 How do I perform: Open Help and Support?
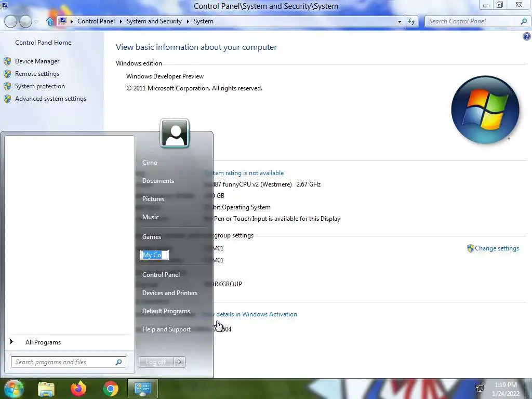pyautogui.click(x=166, y=329)
